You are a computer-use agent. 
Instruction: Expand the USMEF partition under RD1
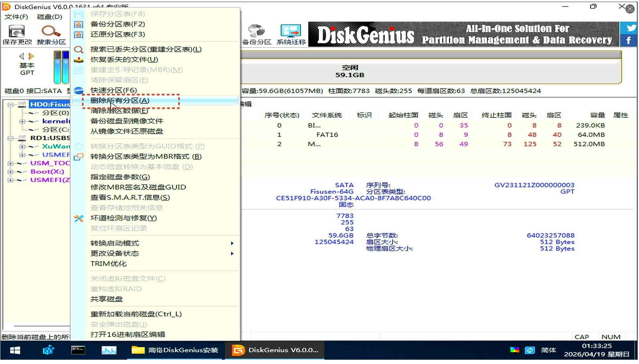pyautogui.click(x=22, y=155)
